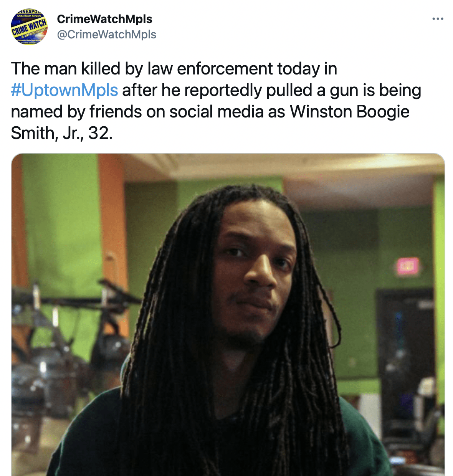The width and height of the screenshot is (453, 476).
Task: Click the orange wall column in the photo
Action: (112, 238)
